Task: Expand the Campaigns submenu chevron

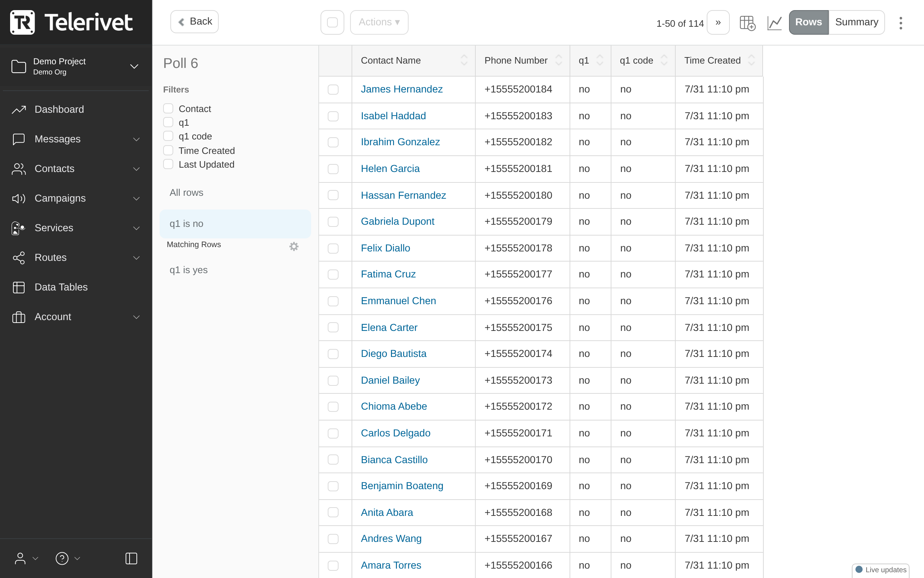Action: pyautogui.click(x=136, y=198)
